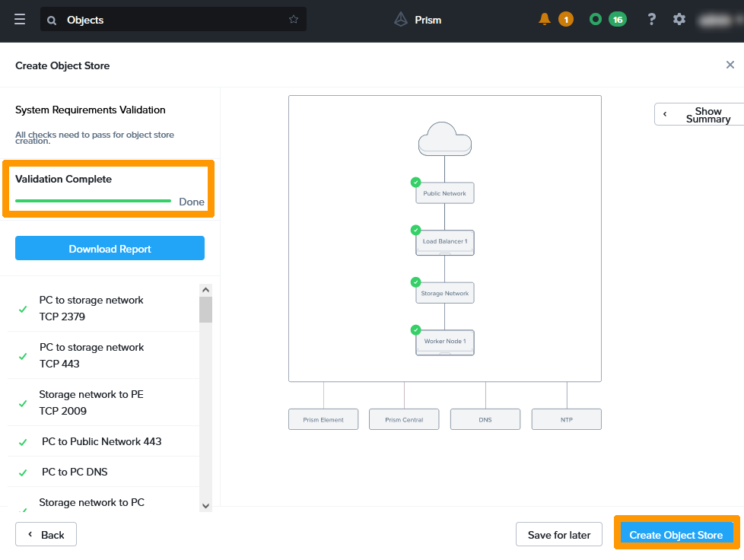This screenshot has width=744, height=560.
Task: Click the Create Object Store button
Action: click(x=676, y=534)
